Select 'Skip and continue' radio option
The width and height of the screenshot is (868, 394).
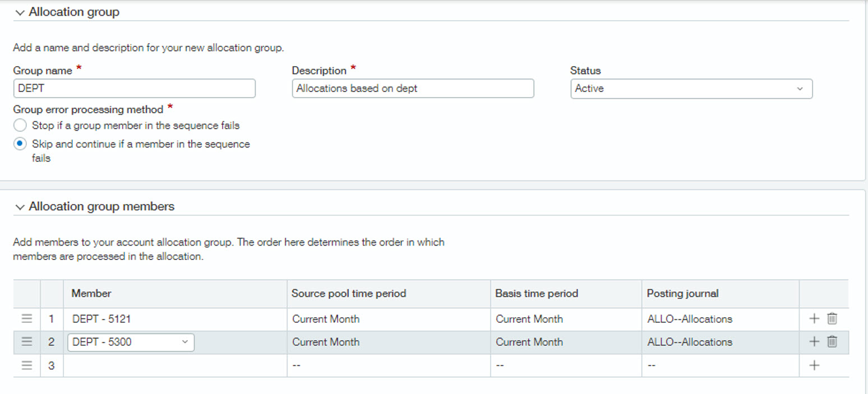[x=20, y=144]
